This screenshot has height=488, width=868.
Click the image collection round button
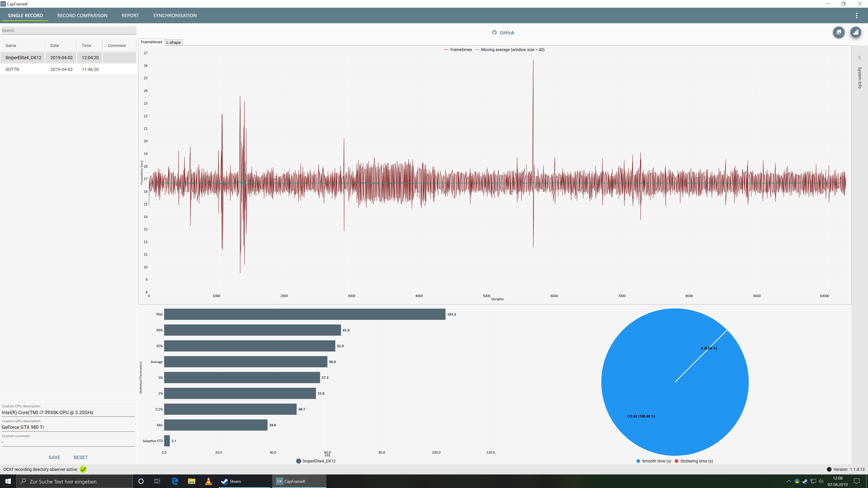click(839, 32)
